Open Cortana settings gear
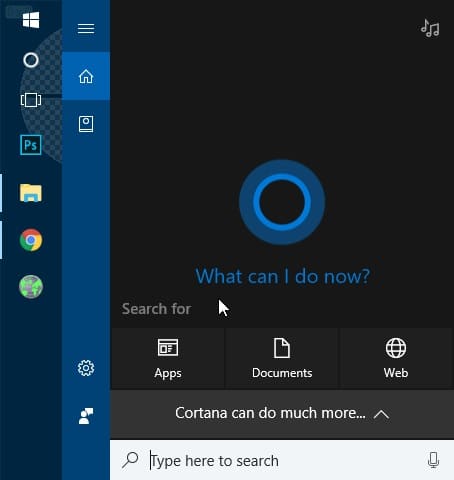 click(86, 368)
